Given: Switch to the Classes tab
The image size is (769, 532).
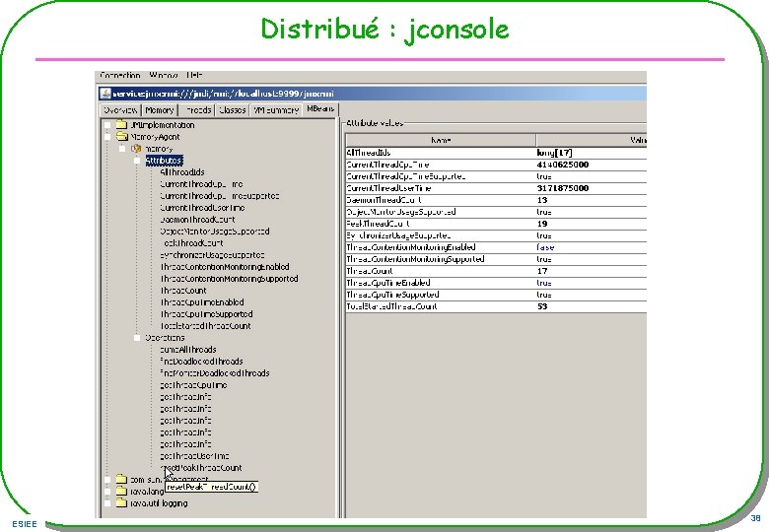Looking at the screenshot, I should 233,110.
